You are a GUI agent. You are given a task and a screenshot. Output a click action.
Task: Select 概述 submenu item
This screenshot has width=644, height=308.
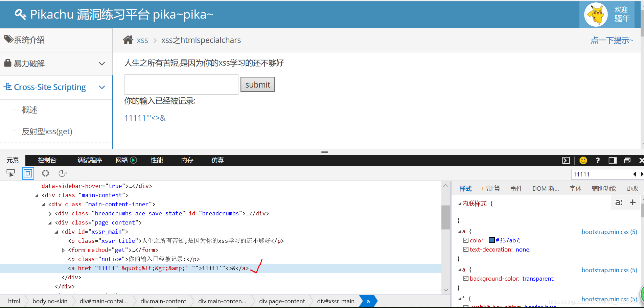30,110
